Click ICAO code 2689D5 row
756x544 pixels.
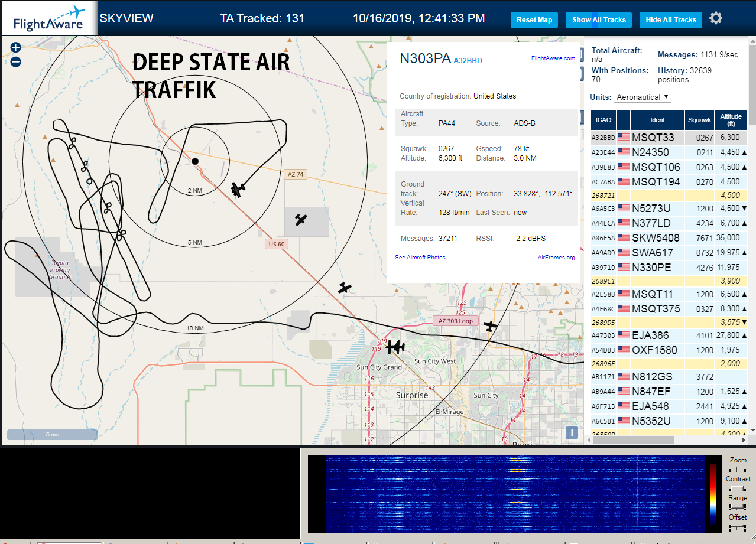[x=669, y=323]
